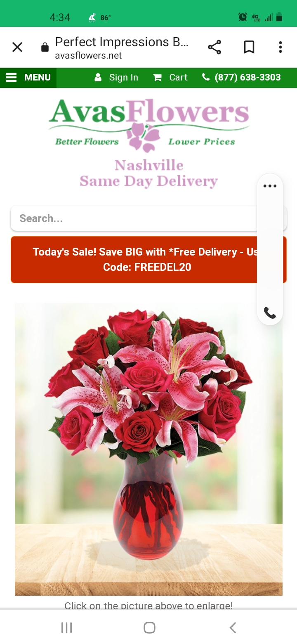This screenshot has height=644, width=297.
Task: Open the share icon in browser bar
Action: pyautogui.click(x=214, y=47)
